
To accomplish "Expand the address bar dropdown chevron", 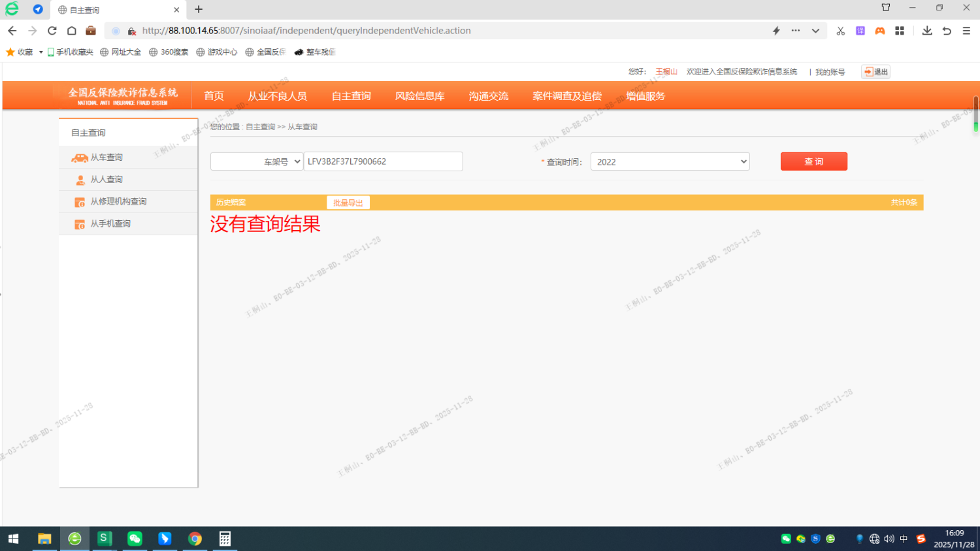I will coord(815,31).
